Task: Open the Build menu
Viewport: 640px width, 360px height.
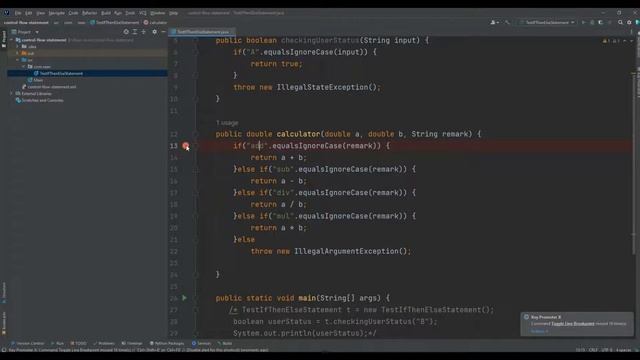Action: [106, 13]
